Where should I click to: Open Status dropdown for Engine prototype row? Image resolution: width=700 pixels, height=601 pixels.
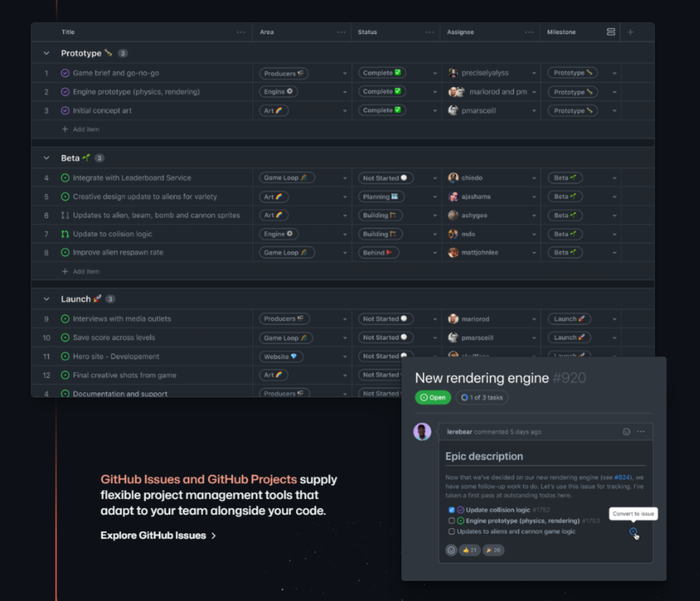coord(435,92)
